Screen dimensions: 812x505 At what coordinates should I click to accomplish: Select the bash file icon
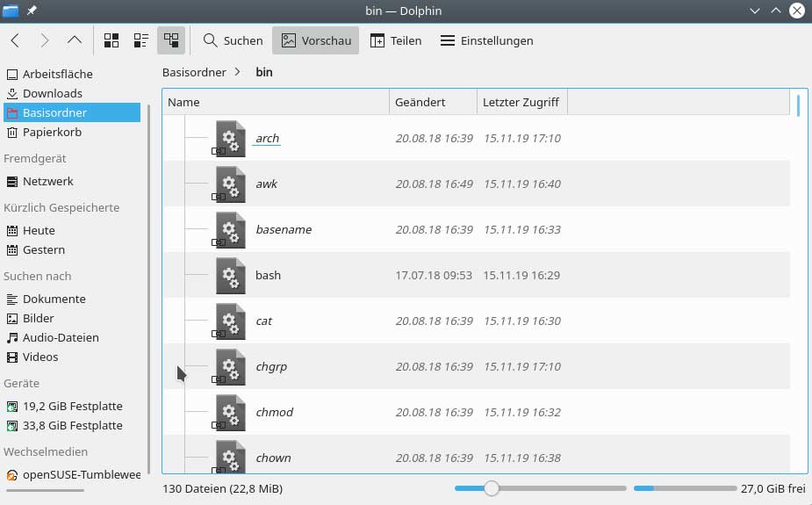230,275
